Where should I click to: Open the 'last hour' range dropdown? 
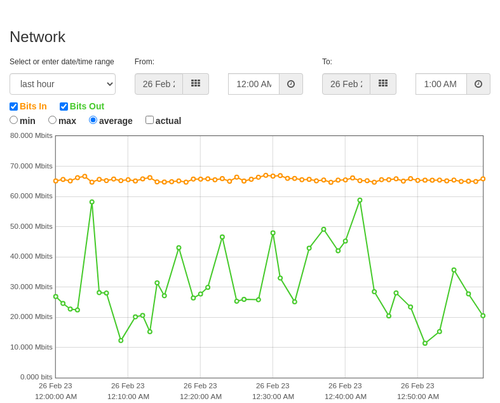[x=63, y=84]
